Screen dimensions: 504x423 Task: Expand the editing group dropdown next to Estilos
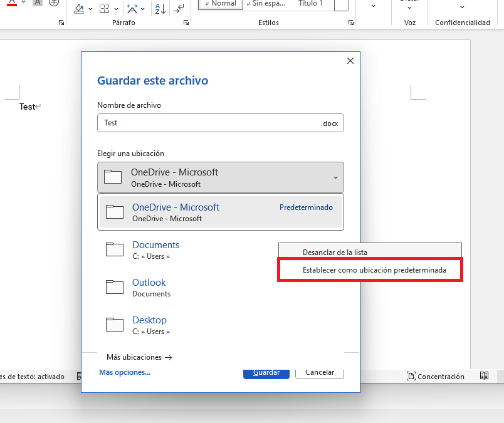pyautogui.click(x=373, y=6)
